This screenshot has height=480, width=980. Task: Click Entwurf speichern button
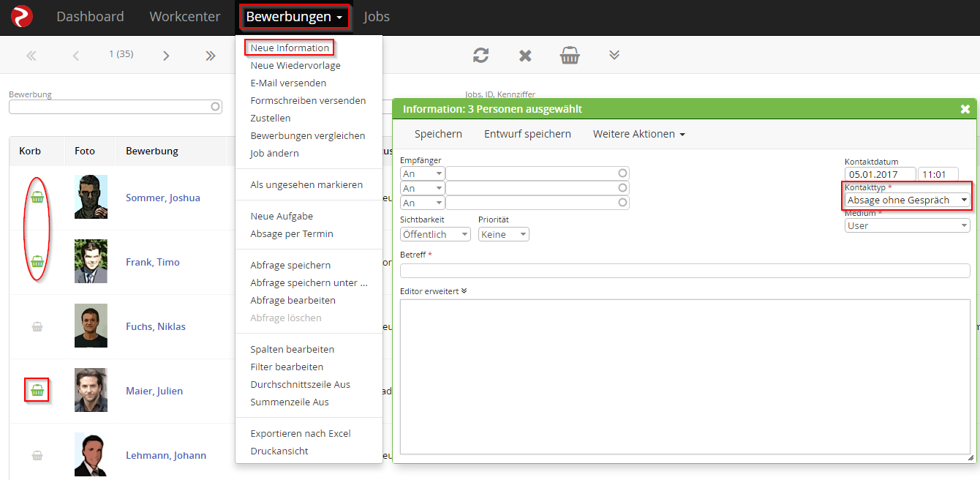tap(527, 134)
